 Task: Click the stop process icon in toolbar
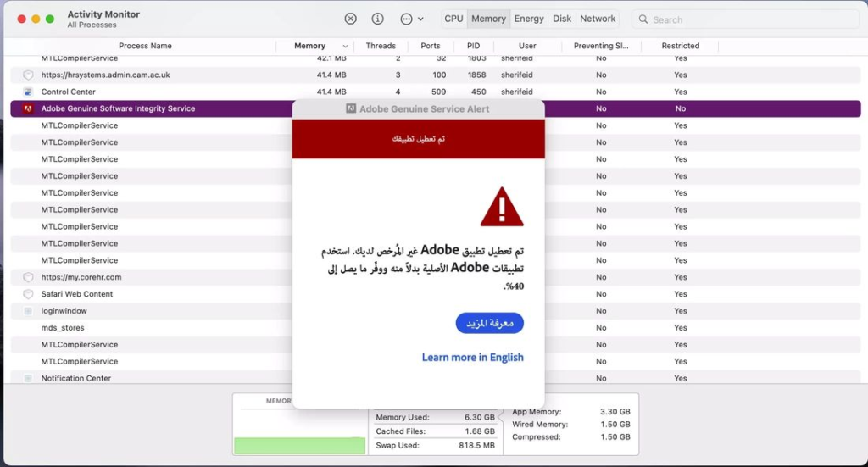tap(350, 19)
